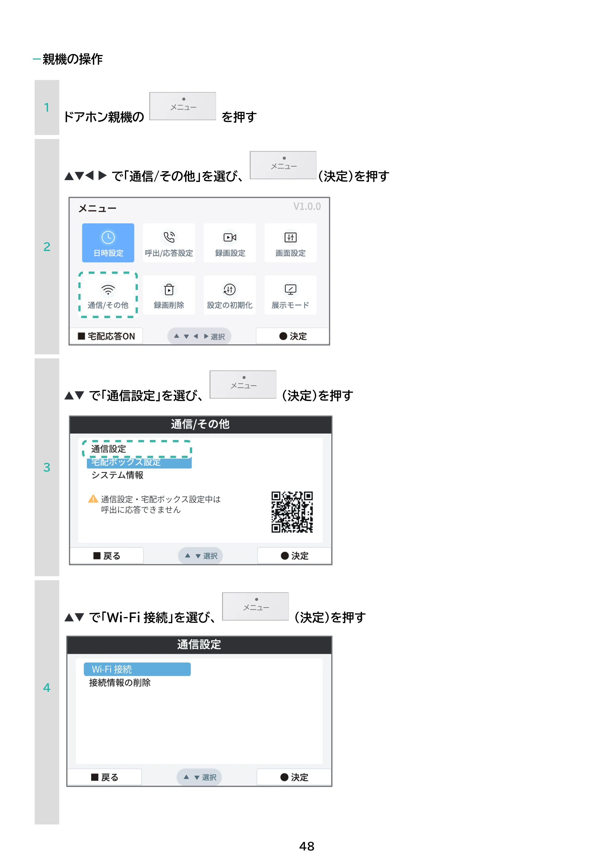Click the メニュー button in step 4
This screenshot has height=868, width=614.
click(255, 606)
